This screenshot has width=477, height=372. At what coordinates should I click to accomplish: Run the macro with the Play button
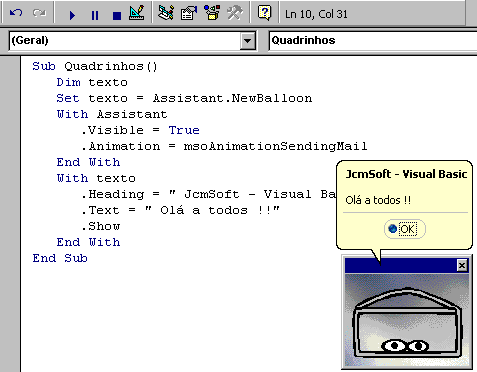pos(72,15)
